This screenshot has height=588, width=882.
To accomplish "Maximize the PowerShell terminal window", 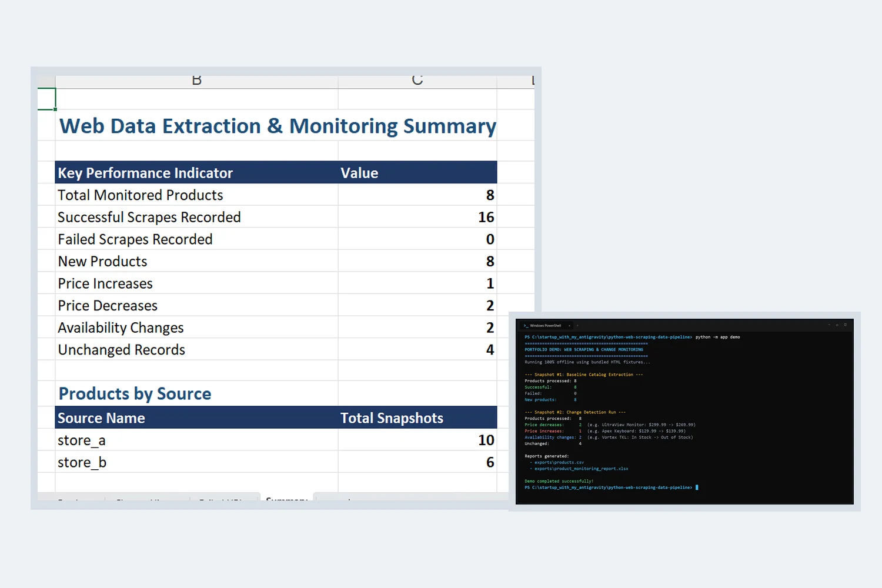I will tap(837, 325).
